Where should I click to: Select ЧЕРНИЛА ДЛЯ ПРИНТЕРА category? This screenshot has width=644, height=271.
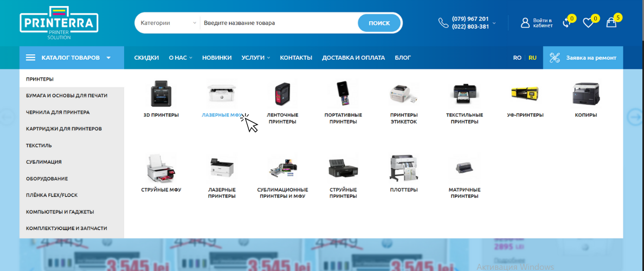point(72,112)
